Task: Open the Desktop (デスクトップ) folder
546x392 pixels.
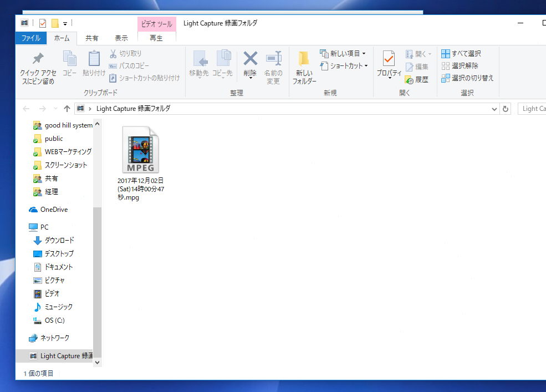Action: pos(54,254)
